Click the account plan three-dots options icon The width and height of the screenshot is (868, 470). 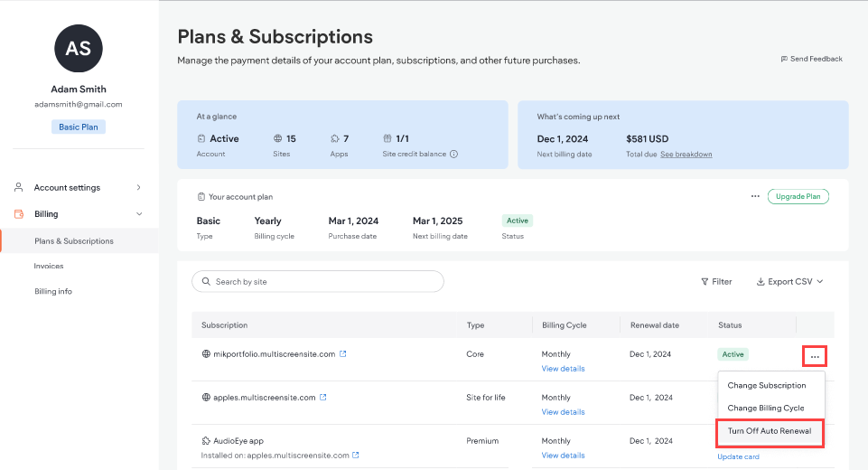(x=755, y=196)
